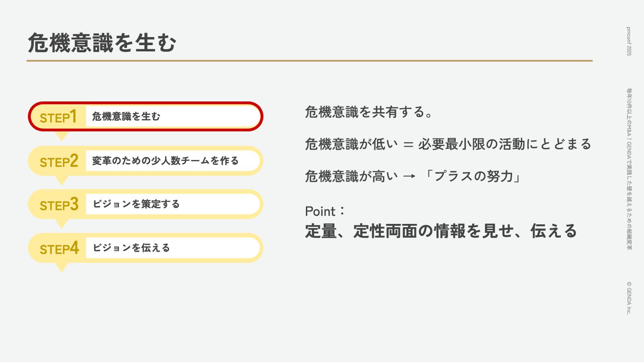Click the arrow pointer below STEP2
This screenshot has width=644, height=362.
point(62,180)
